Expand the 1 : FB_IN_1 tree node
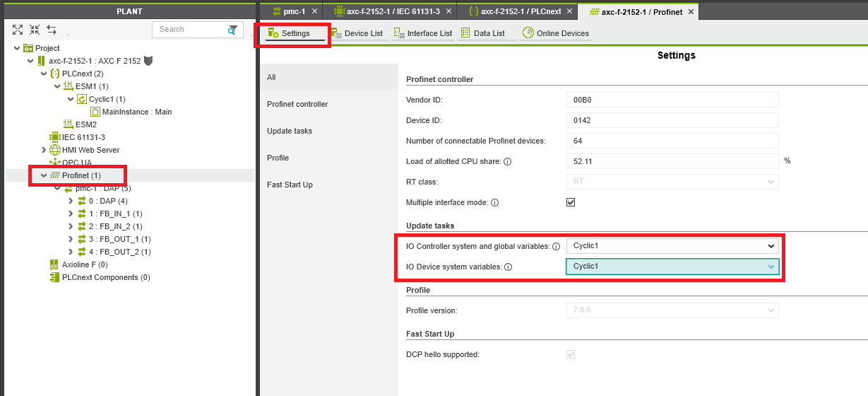Image resolution: width=868 pixels, height=396 pixels. click(x=70, y=214)
